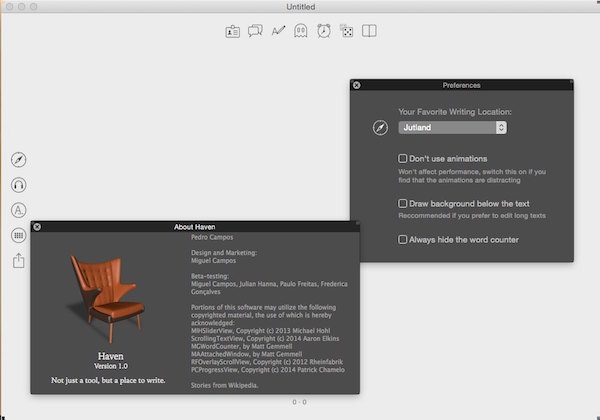Image resolution: width=600 pixels, height=420 pixels.
Task: Click the Design and Marketing credit line
Action: tap(224, 253)
